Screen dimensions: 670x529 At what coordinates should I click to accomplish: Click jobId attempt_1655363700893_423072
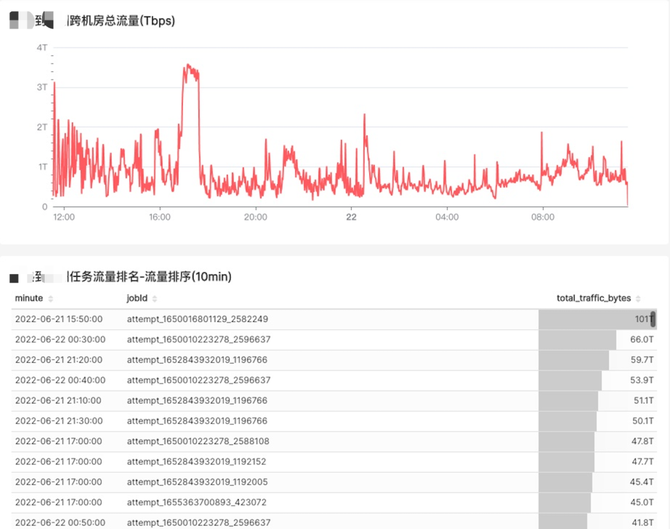coord(195,501)
